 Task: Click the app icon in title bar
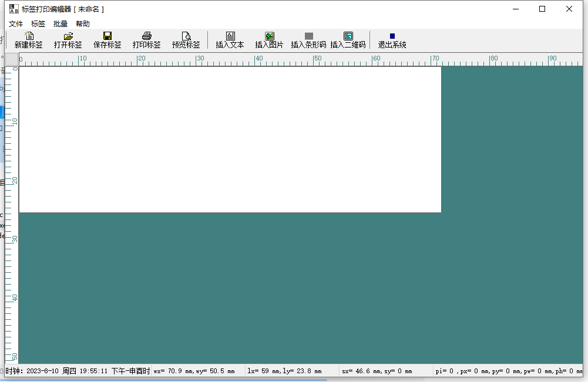pyautogui.click(x=14, y=9)
